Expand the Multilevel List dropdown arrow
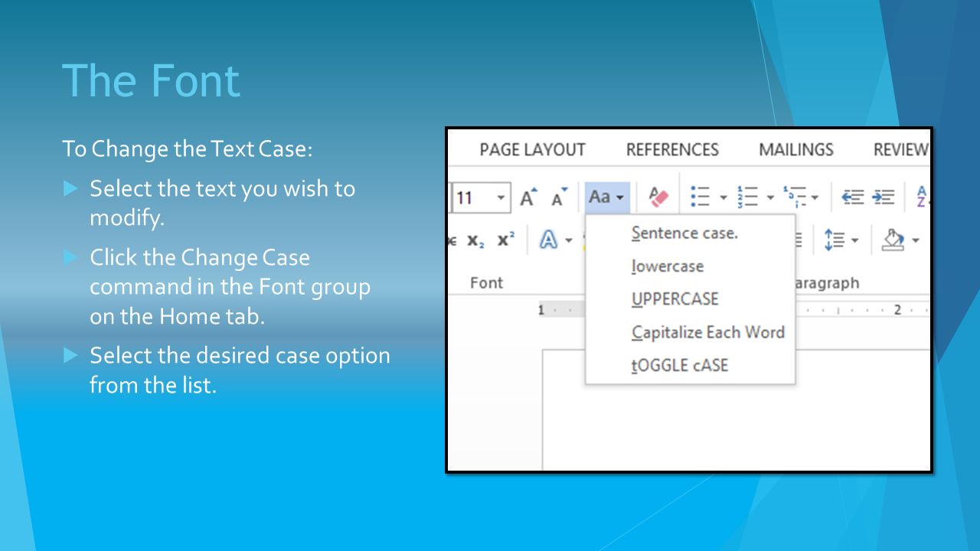The width and height of the screenshot is (980, 551). 815,198
